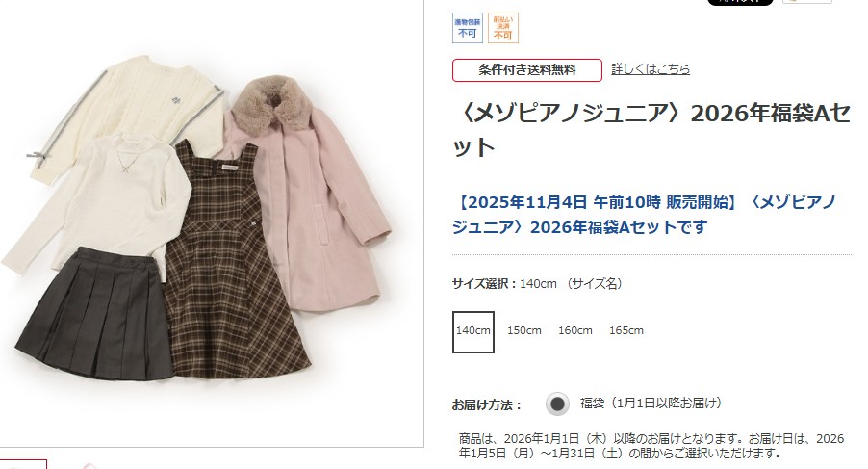868x469 pixels.
Task: Select the 福袋 delivery method radio button
Action: tap(557, 404)
